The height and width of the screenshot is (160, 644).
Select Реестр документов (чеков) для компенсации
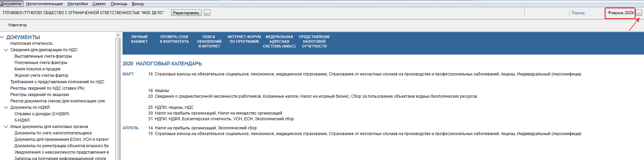58,101
